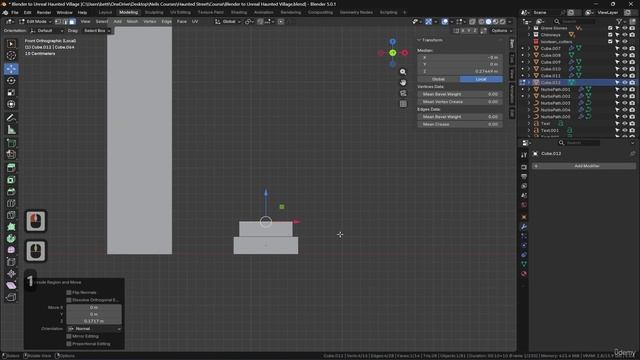Adjust the Mean Vertex Crease slider
Image resolution: width=640 pixels, height=360 pixels.
[x=460, y=102]
